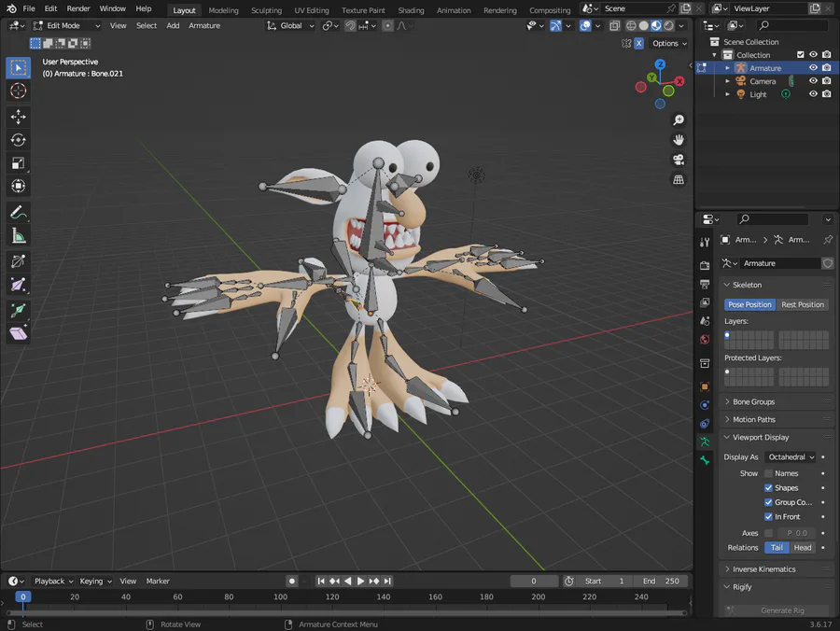840x631 pixels.
Task: Enable the Axes checkbox
Action: click(x=768, y=533)
